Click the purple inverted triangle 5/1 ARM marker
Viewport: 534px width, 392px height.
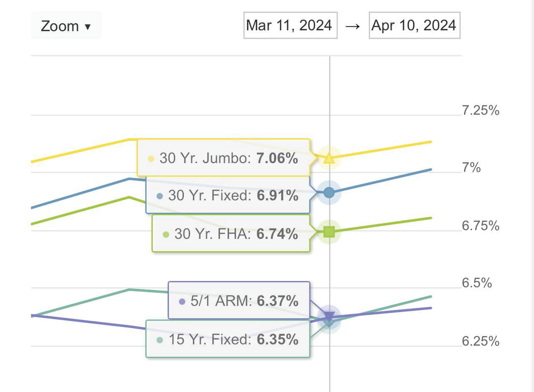click(329, 316)
